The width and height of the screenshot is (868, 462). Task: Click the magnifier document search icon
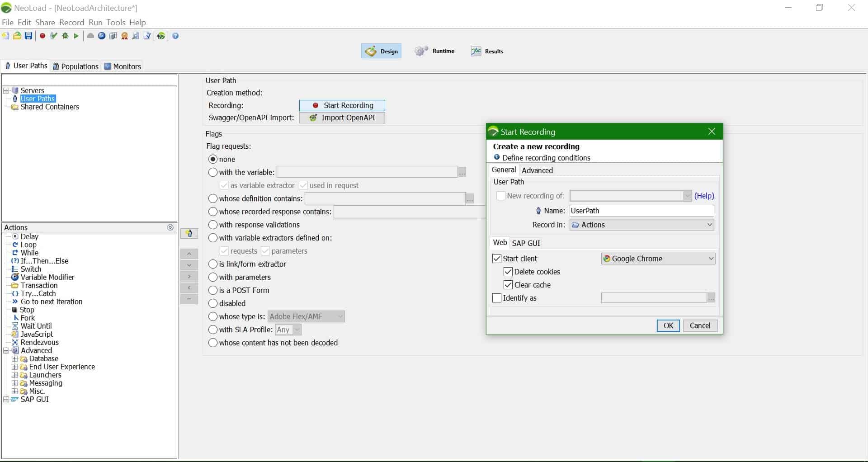click(136, 36)
